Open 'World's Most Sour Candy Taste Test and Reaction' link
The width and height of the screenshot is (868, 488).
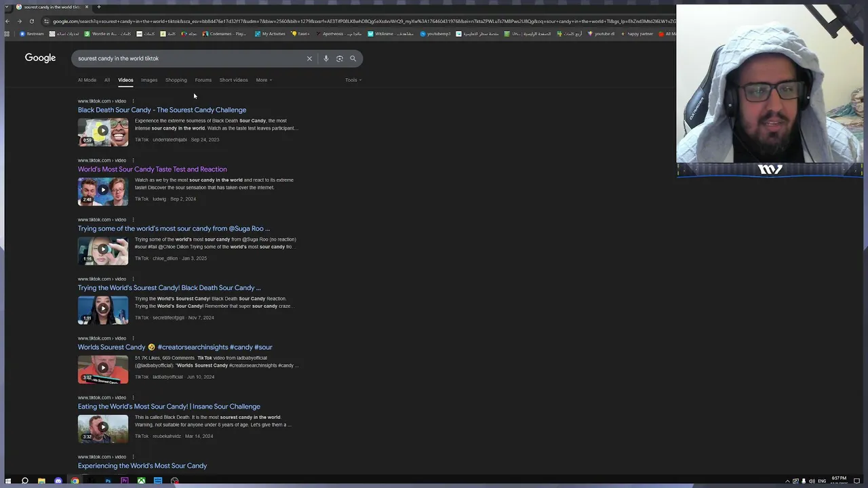(x=153, y=169)
